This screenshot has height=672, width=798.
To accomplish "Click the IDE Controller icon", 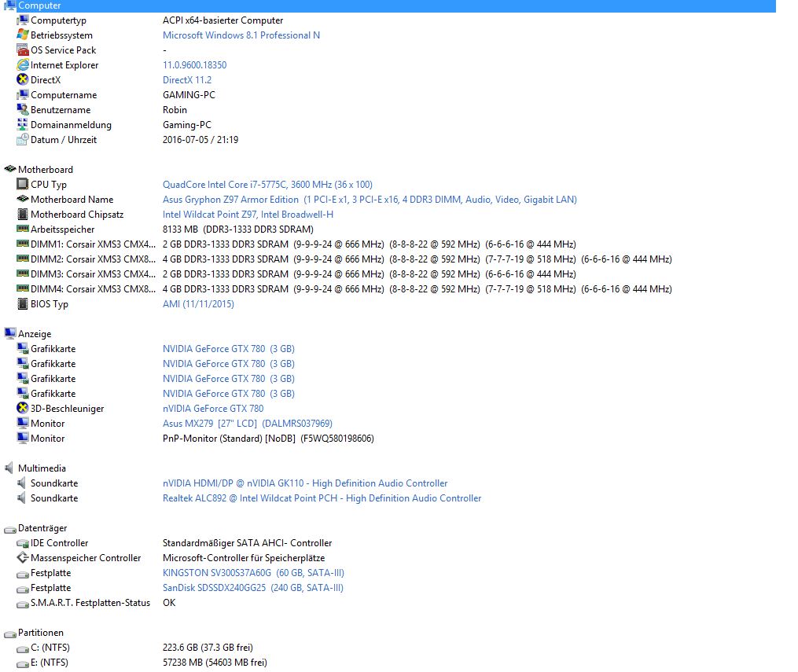I will coord(22,543).
